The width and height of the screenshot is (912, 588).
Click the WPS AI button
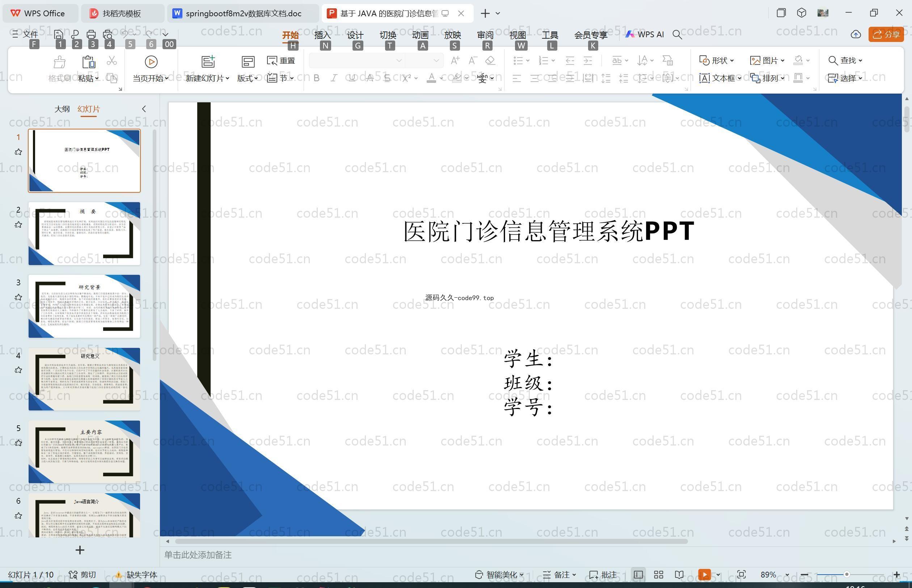[645, 34]
